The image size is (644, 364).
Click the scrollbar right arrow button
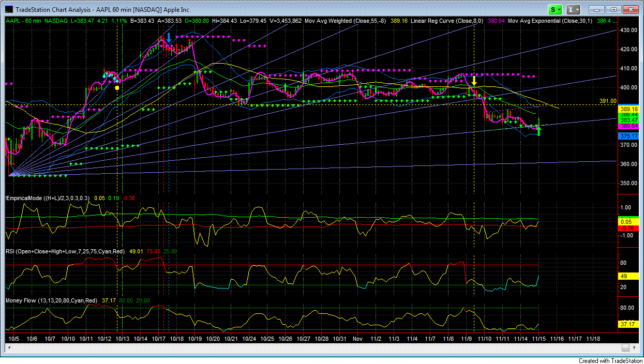click(634, 347)
